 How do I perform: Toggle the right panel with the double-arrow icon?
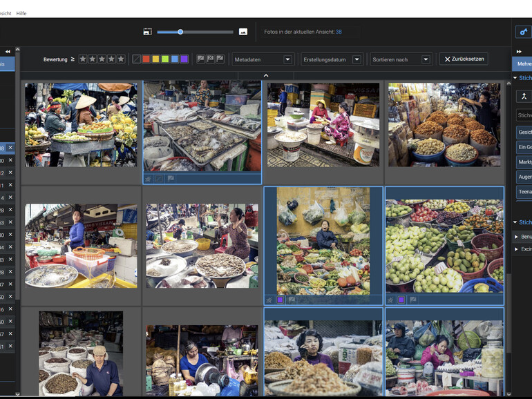(519, 52)
